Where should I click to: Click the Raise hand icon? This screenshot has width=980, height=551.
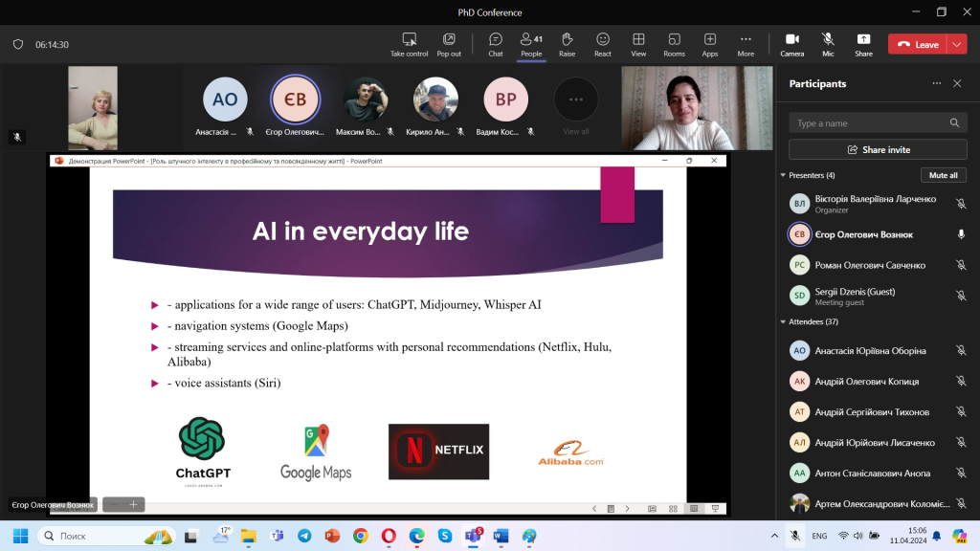pos(567,43)
